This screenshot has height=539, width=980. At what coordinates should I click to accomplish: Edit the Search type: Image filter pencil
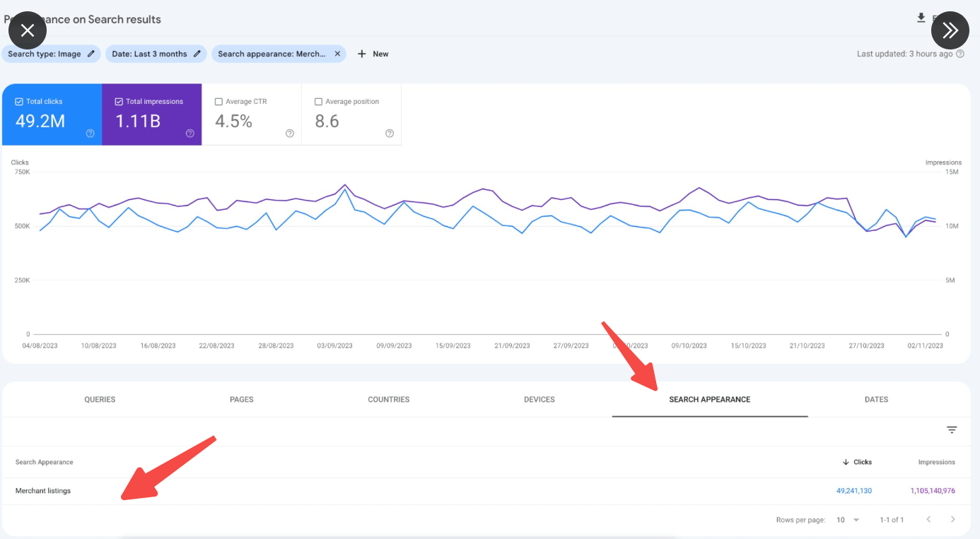[x=91, y=54]
